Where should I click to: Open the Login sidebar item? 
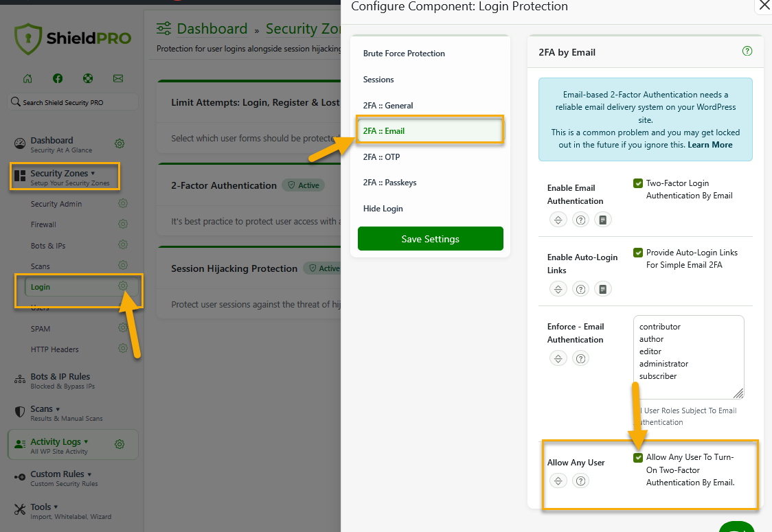41,287
